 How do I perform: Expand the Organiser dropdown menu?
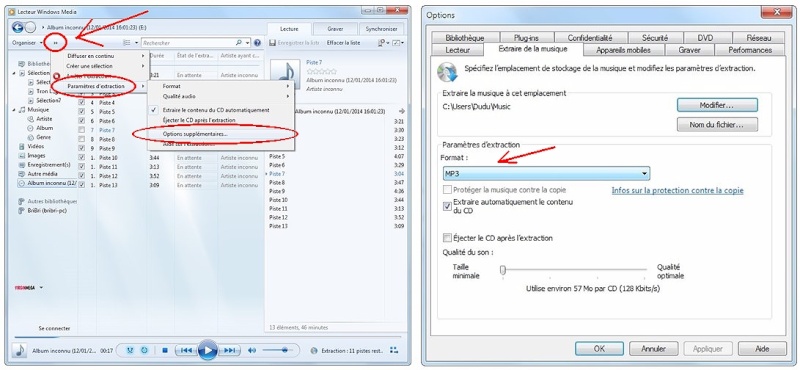tap(28, 43)
